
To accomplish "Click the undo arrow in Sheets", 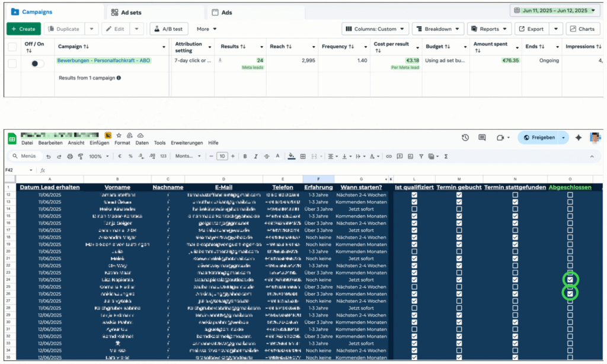I will point(49,157).
